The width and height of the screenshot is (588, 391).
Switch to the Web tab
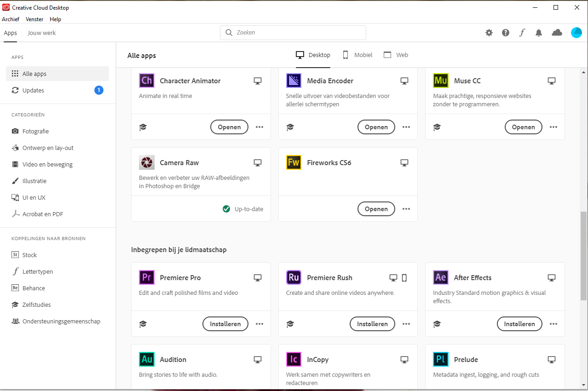tap(396, 55)
